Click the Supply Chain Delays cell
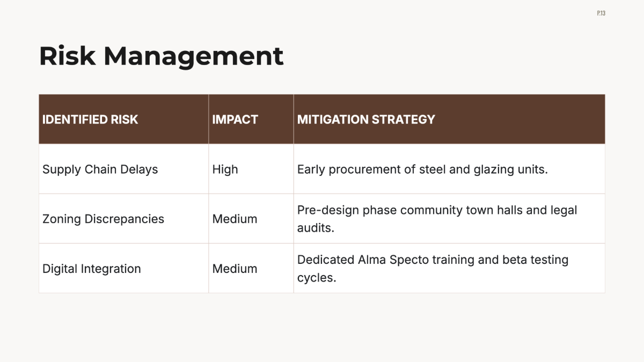Image resolution: width=644 pixels, height=362 pixels. click(x=123, y=169)
